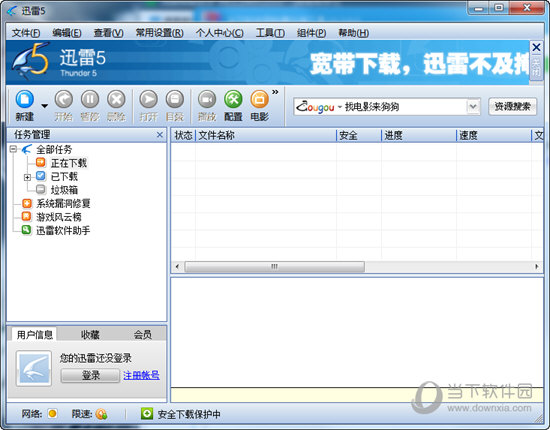Switch to the 会员 tab
550x430 pixels.
(142, 335)
